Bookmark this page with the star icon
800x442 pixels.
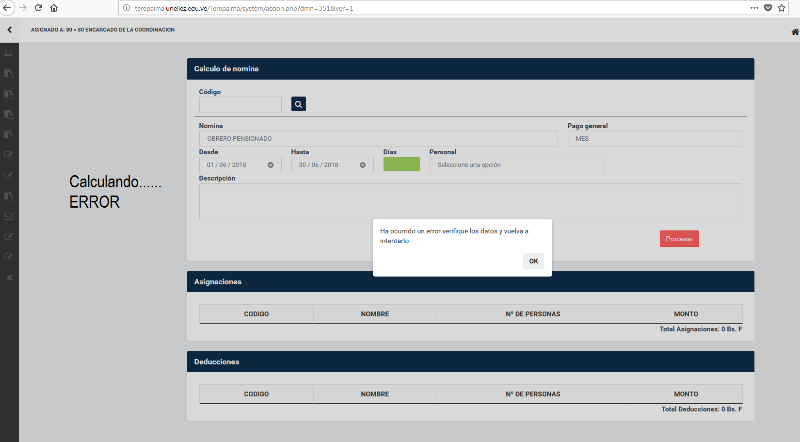(781, 8)
